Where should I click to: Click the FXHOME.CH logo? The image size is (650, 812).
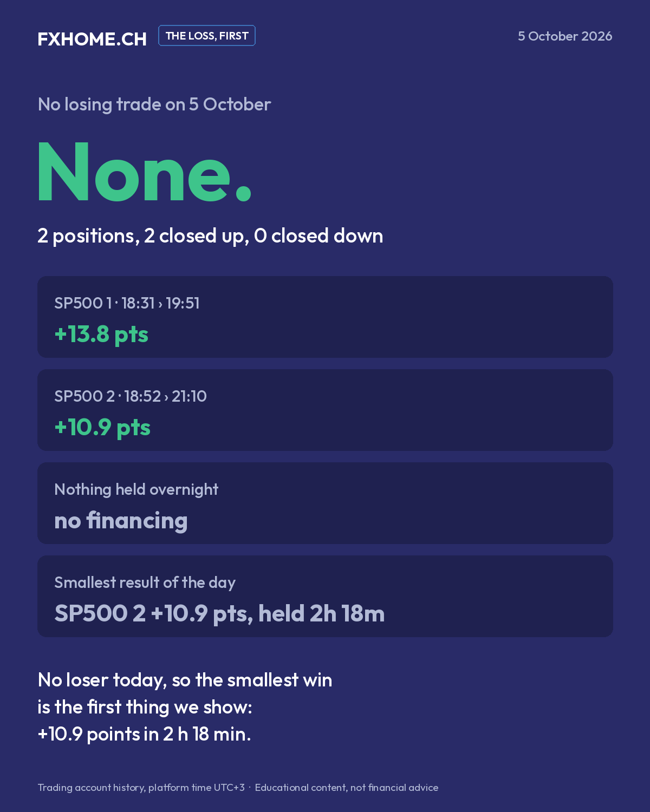pyautogui.click(x=92, y=39)
